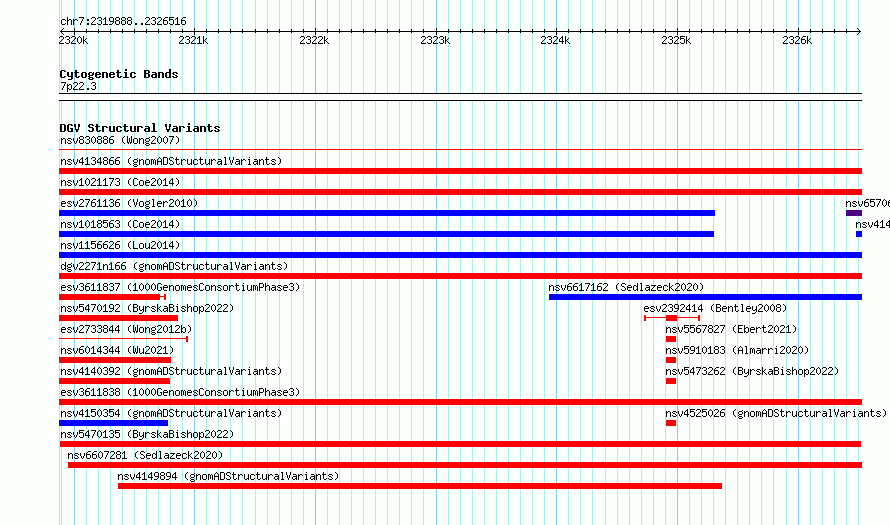Click the short blue bar under nsv4150354
Screen dimensions: 890x525
(x=114, y=423)
